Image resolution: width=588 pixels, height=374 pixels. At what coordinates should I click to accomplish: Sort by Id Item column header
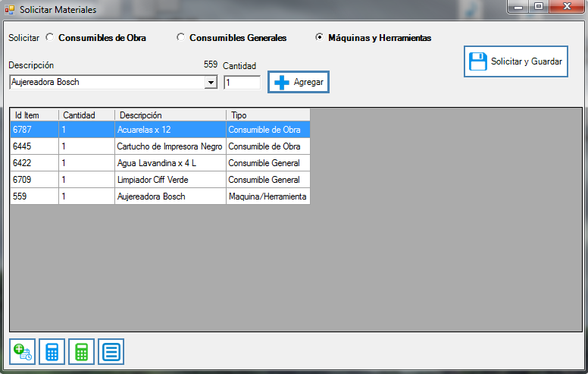tap(35, 115)
